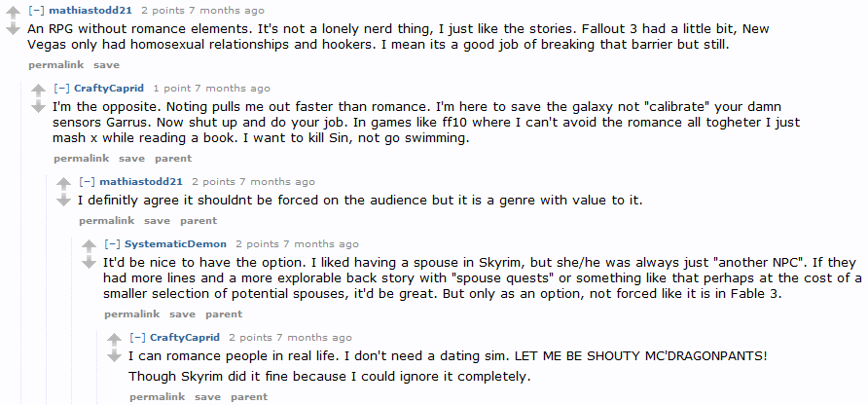Screen dimensions: 868x405
Task: Downvote the "I definitly agree" reply
Action: [x=63, y=200]
